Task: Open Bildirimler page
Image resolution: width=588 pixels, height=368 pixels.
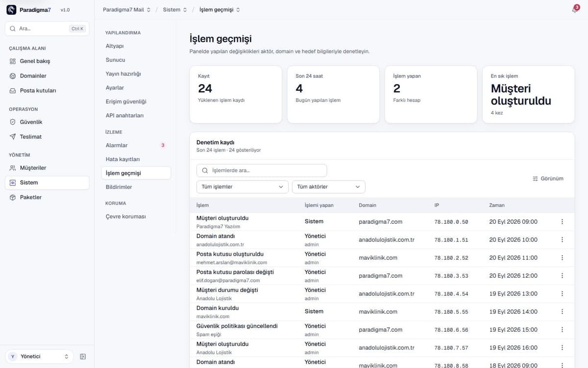Action: coord(136,187)
